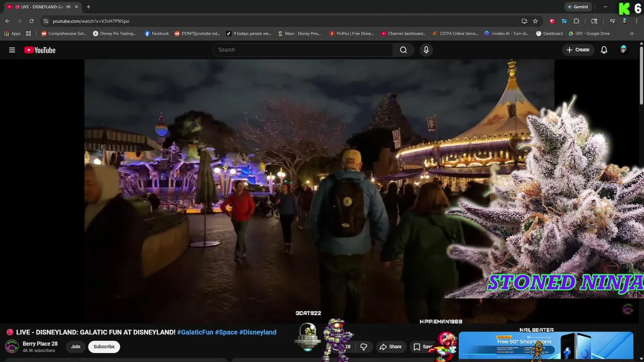Mute the tab via speaker icon
The height and width of the screenshot is (362, 644).
click(68, 7)
